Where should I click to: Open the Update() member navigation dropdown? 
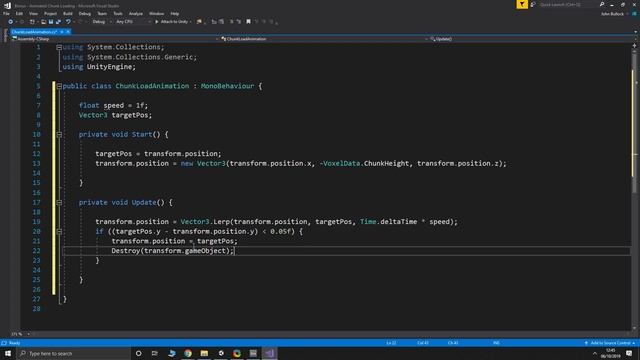click(531, 39)
